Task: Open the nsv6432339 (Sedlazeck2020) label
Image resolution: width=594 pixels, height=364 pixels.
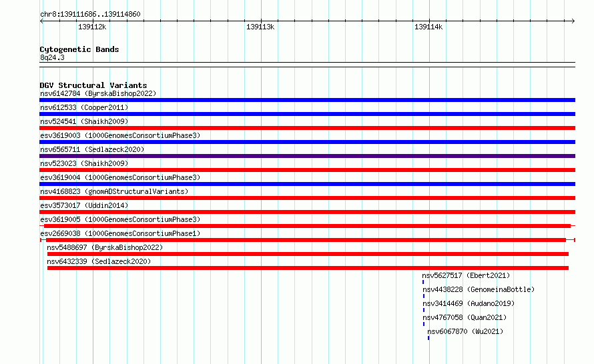Action: coord(99,261)
